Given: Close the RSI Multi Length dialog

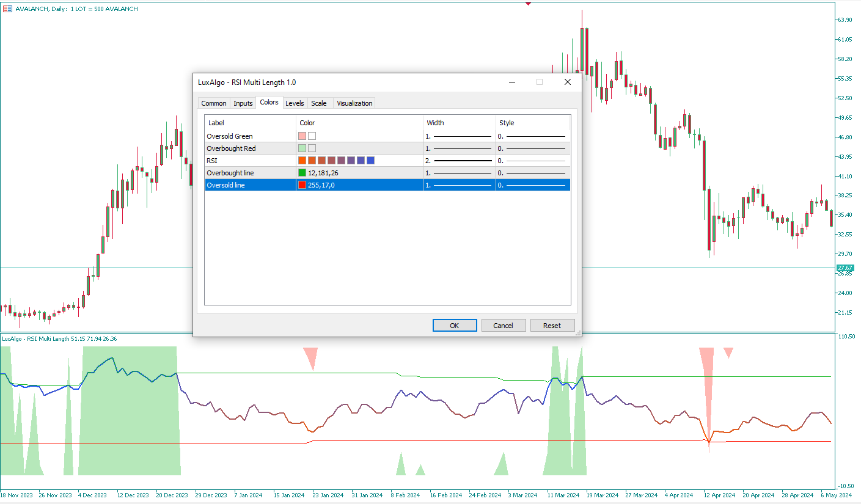Looking at the screenshot, I should 567,82.
